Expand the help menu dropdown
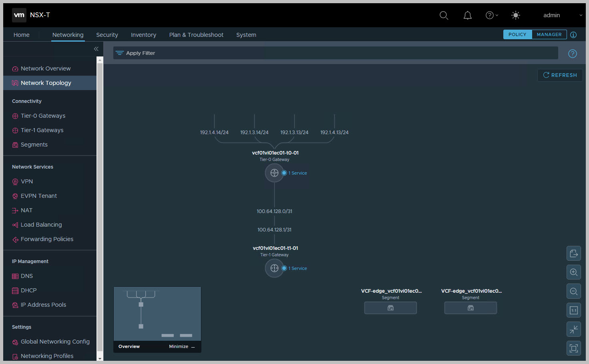The width and height of the screenshot is (589, 364). pyautogui.click(x=492, y=15)
